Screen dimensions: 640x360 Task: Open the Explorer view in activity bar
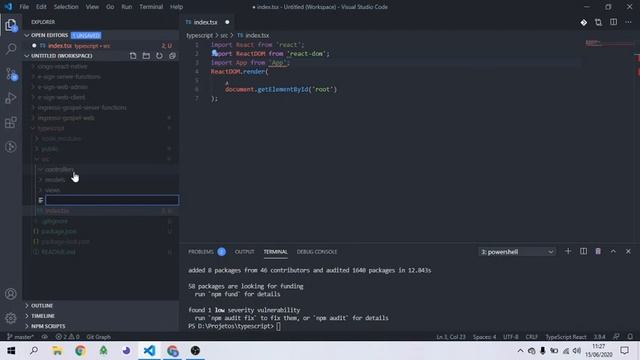[x=11, y=25]
